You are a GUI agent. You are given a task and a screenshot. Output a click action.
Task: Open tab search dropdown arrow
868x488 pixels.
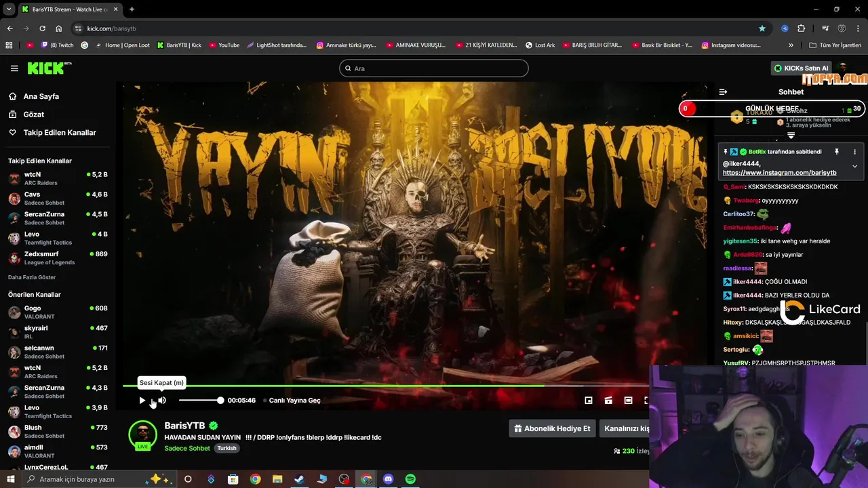pyautogui.click(x=9, y=9)
